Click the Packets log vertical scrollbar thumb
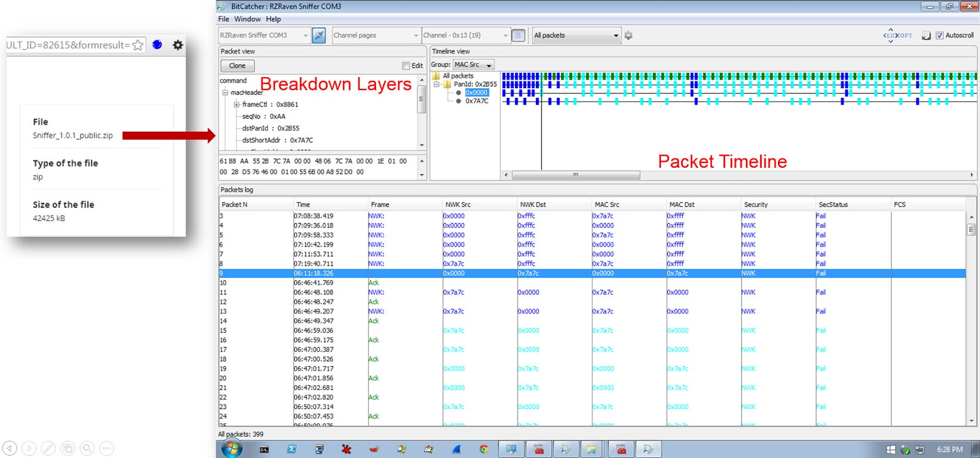 click(x=971, y=230)
